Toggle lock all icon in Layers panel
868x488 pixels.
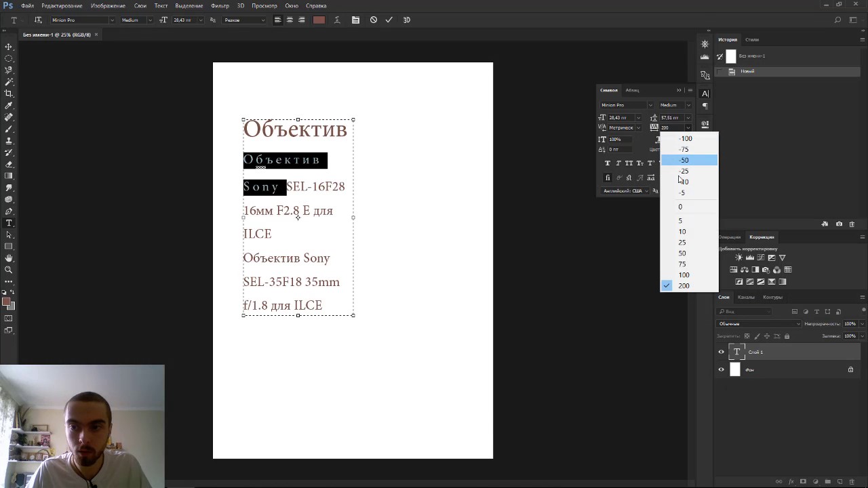pos(787,336)
